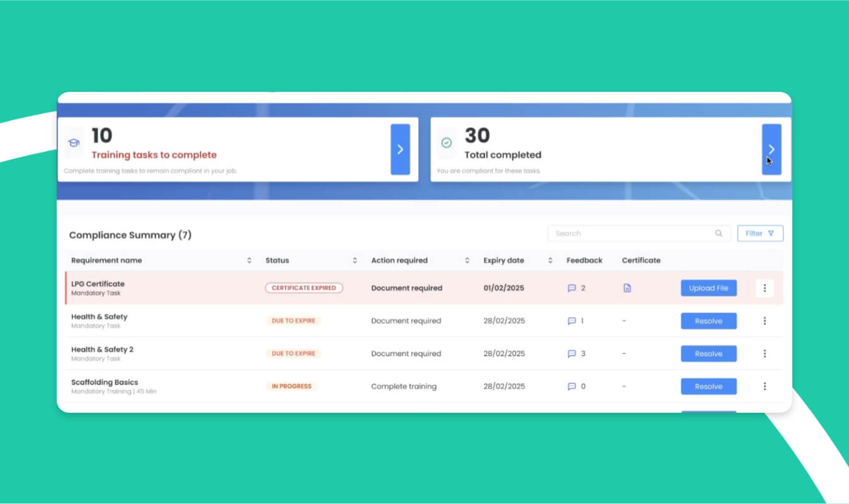849x504 pixels.
Task: Click the search magnifier icon
Action: [x=719, y=233]
